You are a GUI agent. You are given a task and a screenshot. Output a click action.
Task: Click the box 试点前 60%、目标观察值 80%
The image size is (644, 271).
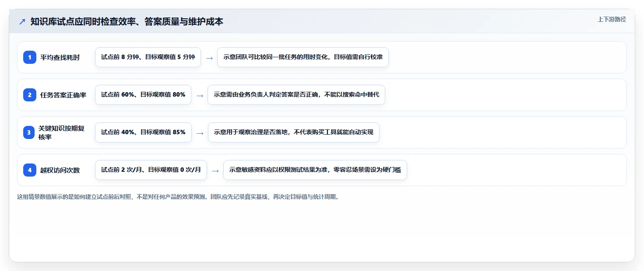[x=143, y=95]
